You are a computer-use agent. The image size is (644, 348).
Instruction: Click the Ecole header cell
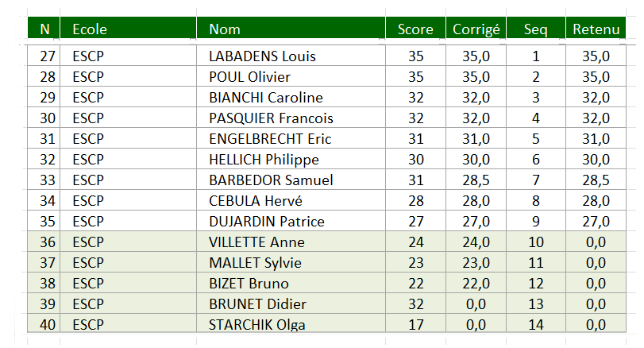point(89,29)
